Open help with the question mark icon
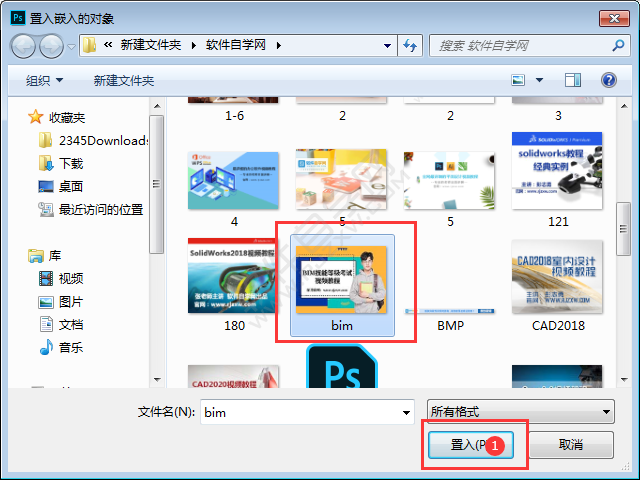The image size is (640, 480). [607, 80]
